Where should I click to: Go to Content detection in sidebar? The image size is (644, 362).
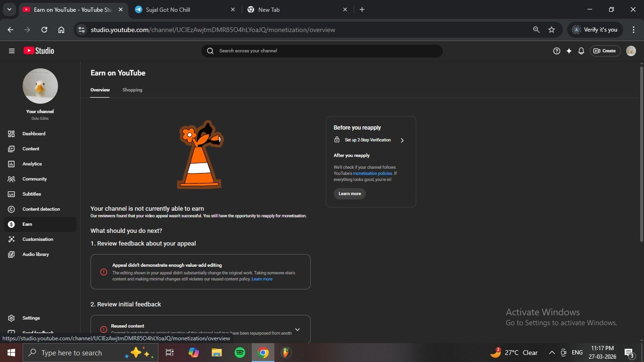[41, 209]
